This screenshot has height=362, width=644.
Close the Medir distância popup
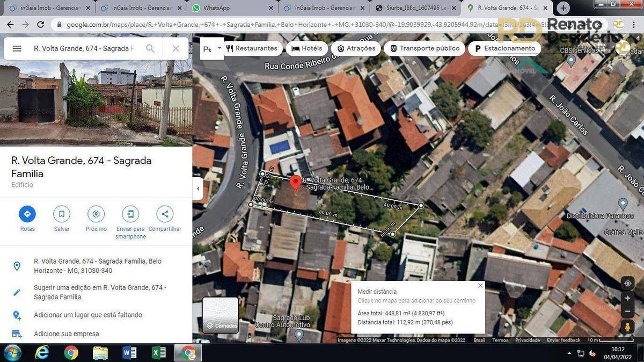click(480, 286)
